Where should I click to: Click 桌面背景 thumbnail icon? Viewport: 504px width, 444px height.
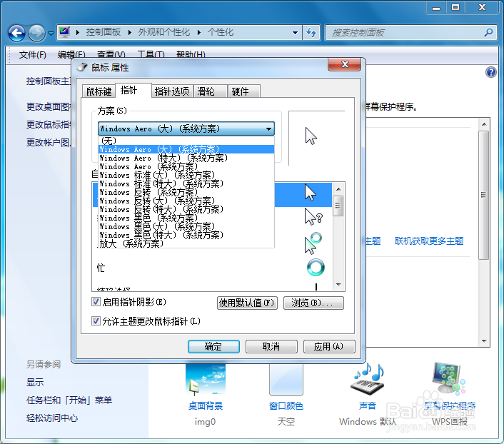tap(206, 379)
